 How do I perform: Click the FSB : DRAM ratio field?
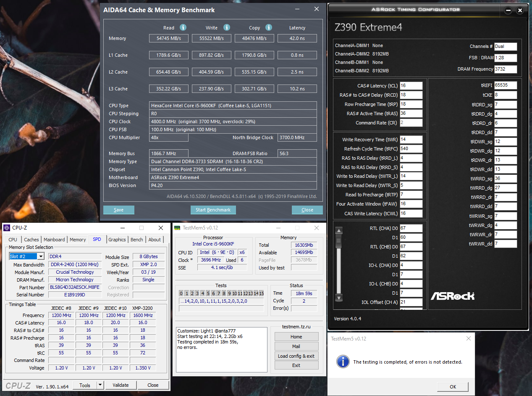point(506,58)
